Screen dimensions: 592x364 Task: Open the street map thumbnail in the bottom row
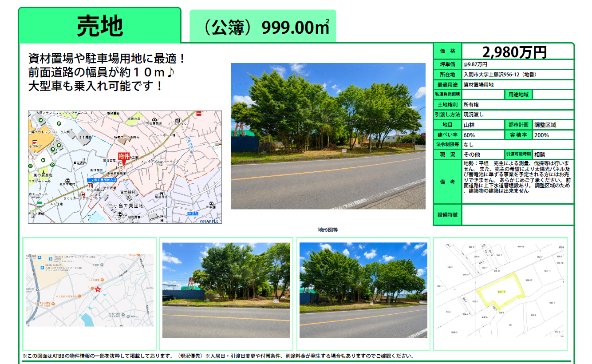[x=89, y=290]
